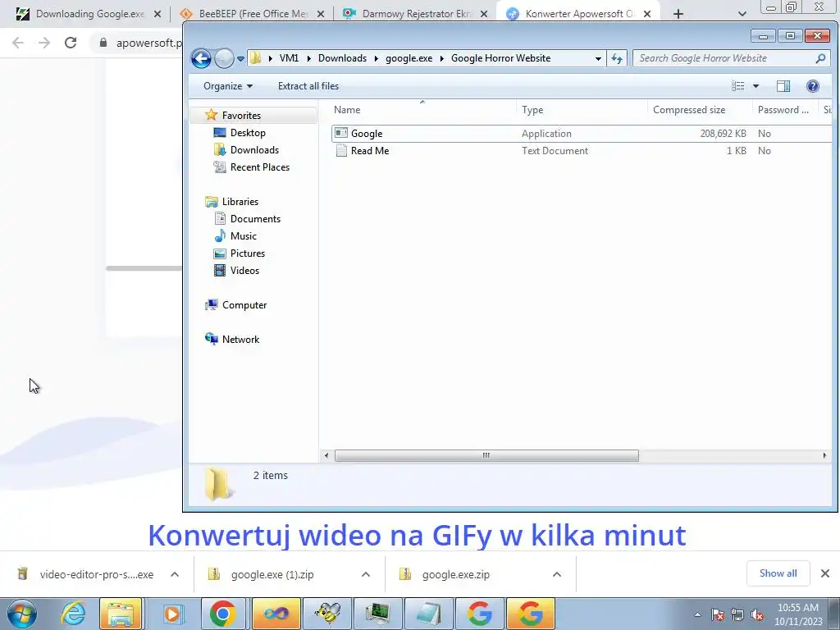This screenshot has width=840, height=630.
Task: Open Downloads in the navigation pane
Action: (x=254, y=150)
